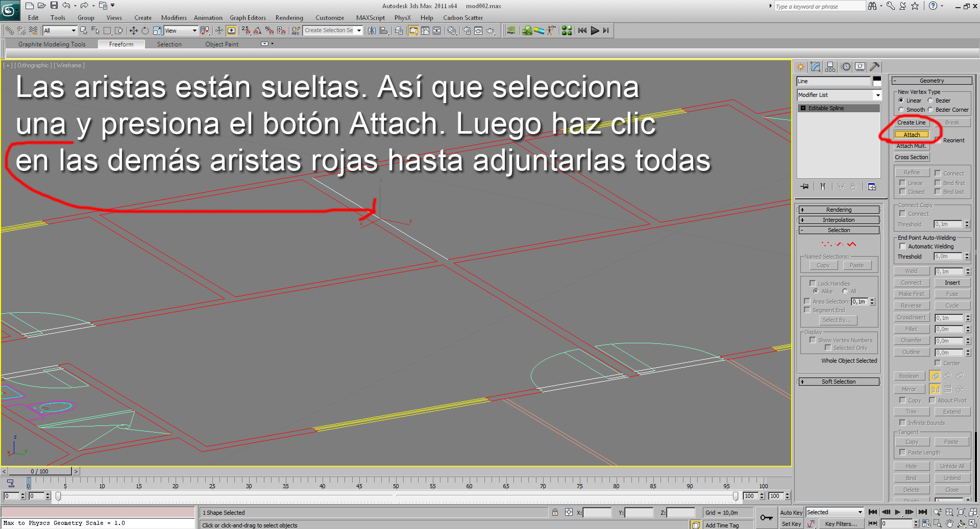Image resolution: width=980 pixels, height=529 pixels.
Task: Select the Vertex sub-object level icon
Action: [x=827, y=244]
